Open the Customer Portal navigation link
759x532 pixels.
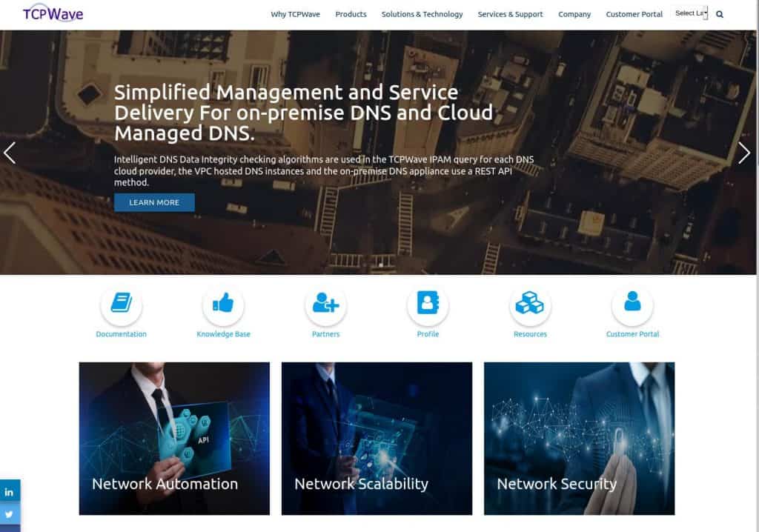point(634,13)
